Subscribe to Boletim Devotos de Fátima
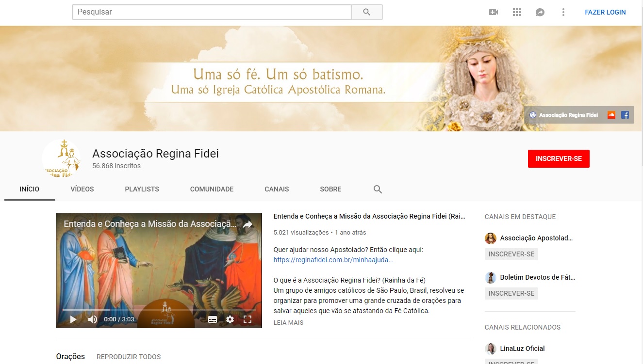This screenshot has height=364, width=643. pyautogui.click(x=511, y=293)
